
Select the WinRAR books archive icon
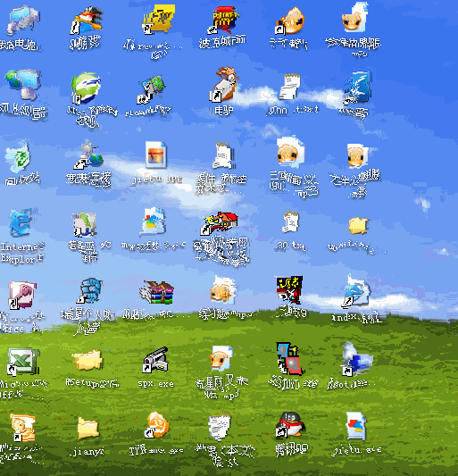pyautogui.click(x=156, y=293)
